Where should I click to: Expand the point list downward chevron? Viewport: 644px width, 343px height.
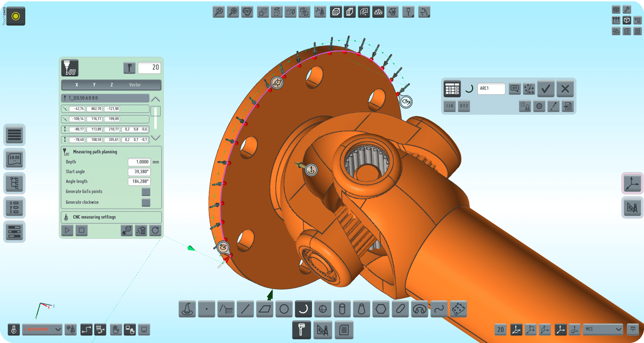[155, 138]
